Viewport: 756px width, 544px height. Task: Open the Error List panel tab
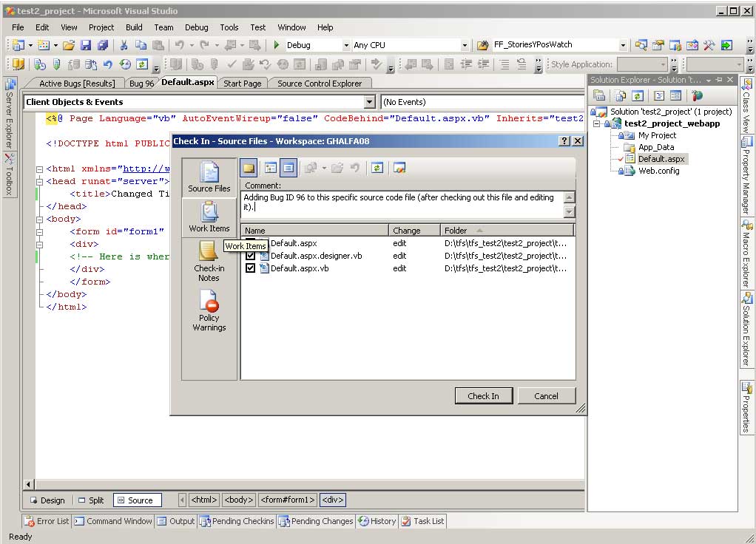[47, 521]
